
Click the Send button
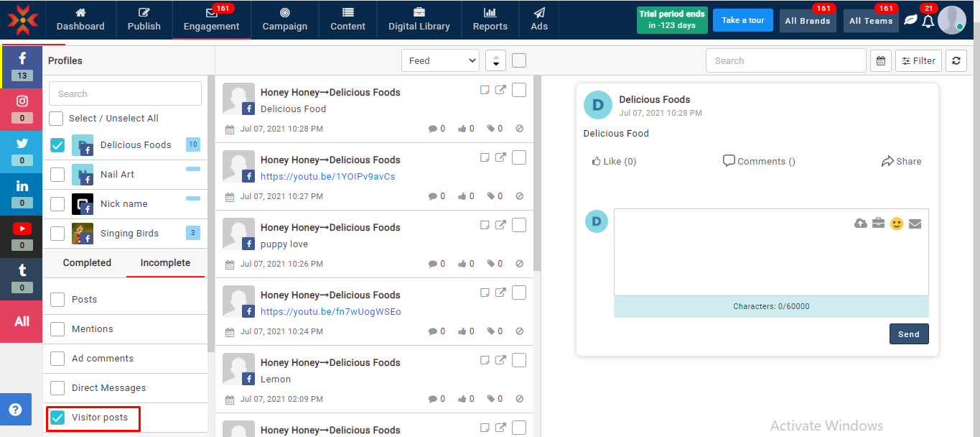click(x=908, y=334)
